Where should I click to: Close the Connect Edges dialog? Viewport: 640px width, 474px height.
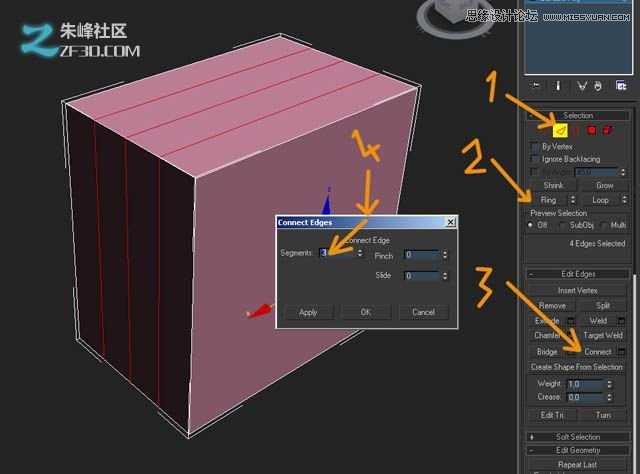tap(450, 222)
